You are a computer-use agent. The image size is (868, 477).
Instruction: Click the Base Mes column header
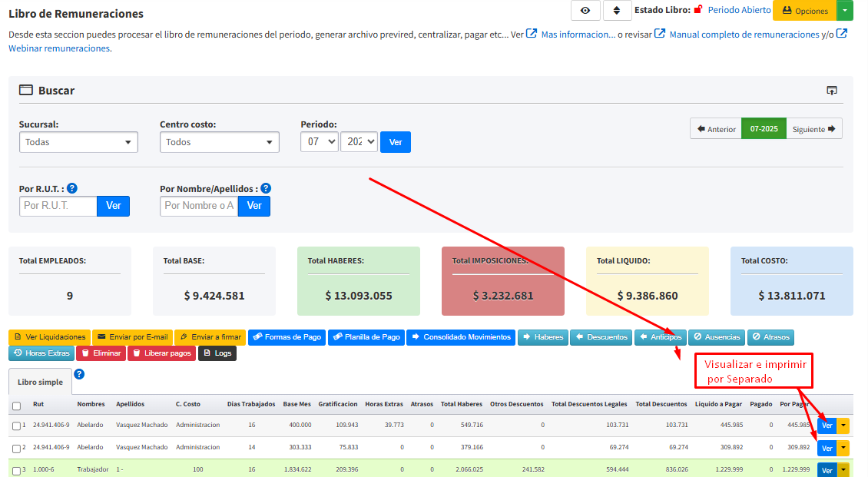[297, 404]
